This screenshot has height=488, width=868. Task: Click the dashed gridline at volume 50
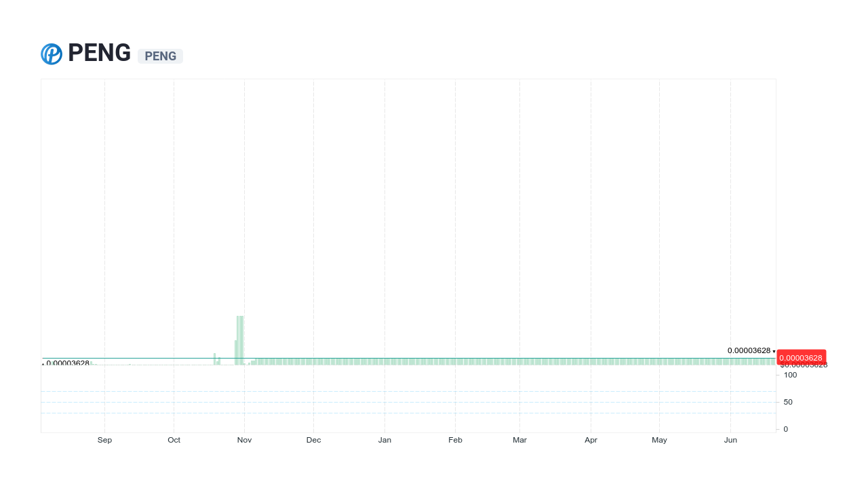407,402
